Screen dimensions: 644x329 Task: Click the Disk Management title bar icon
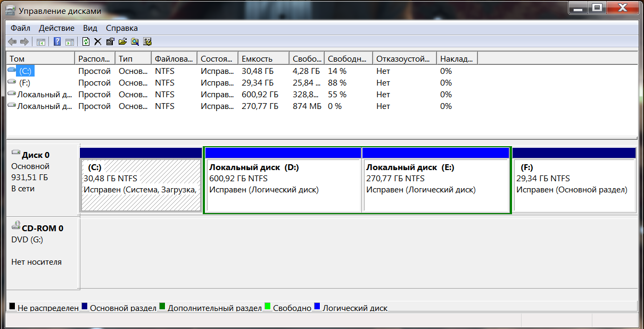click(10, 10)
